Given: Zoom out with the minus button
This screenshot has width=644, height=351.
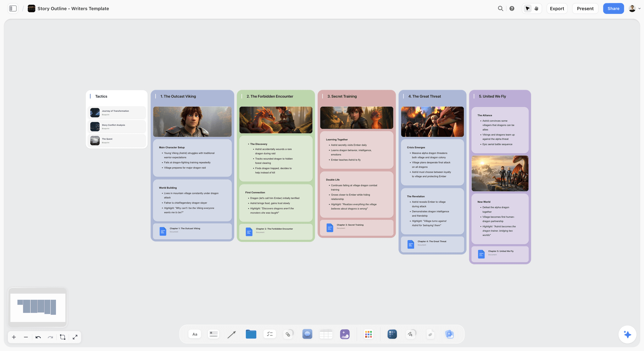Looking at the screenshot, I should pyautogui.click(x=26, y=337).
